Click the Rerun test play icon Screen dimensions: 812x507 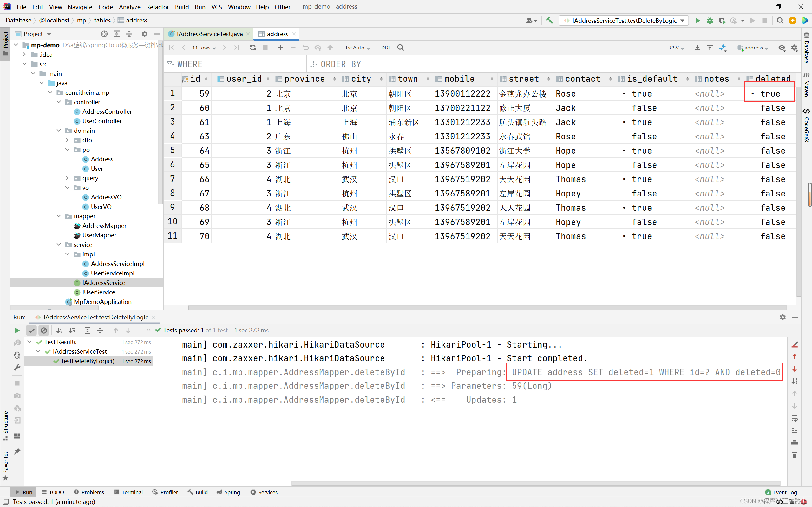coord(17,330)
